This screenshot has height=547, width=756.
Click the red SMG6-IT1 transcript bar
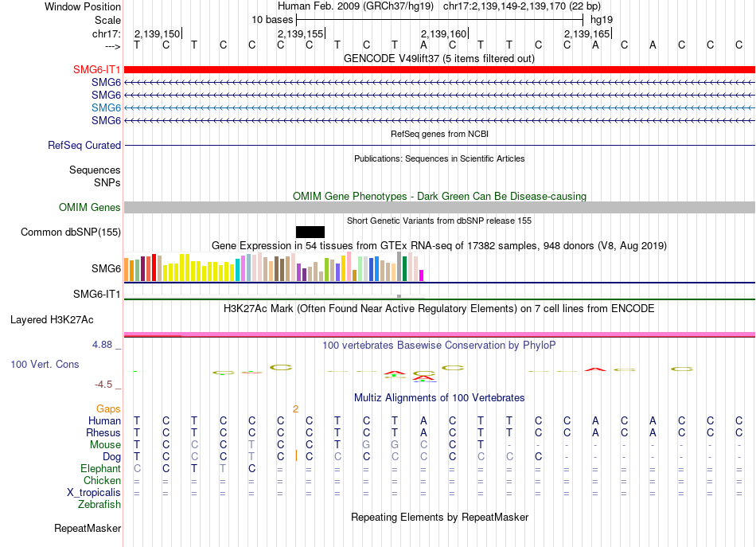tap(439, 69)
